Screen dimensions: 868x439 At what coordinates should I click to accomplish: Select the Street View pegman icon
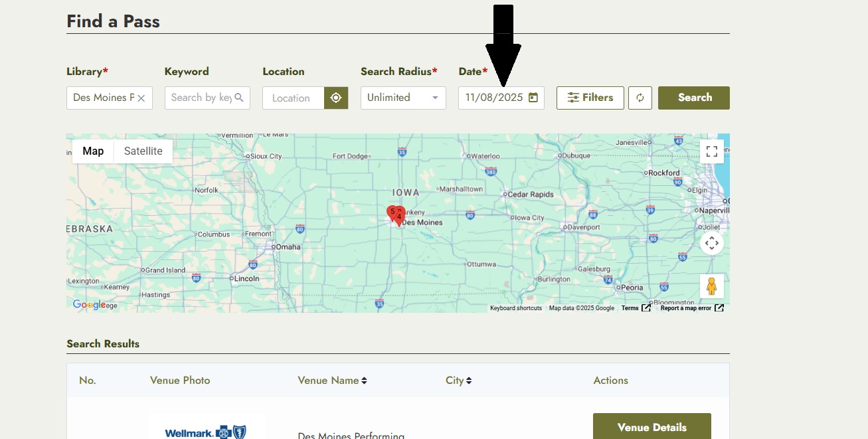pyautogui.click(x=711, y=286)
